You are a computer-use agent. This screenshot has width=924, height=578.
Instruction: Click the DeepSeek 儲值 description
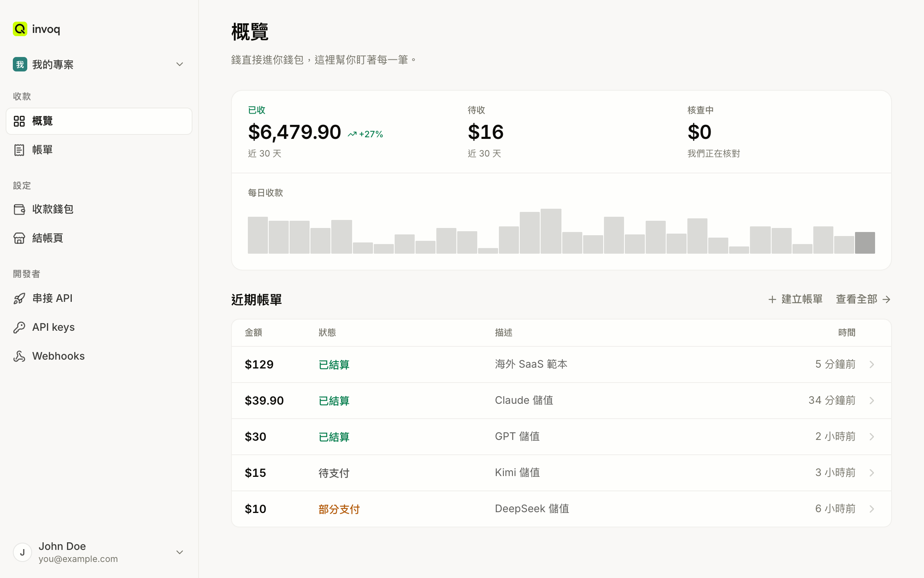coord(532,509)
